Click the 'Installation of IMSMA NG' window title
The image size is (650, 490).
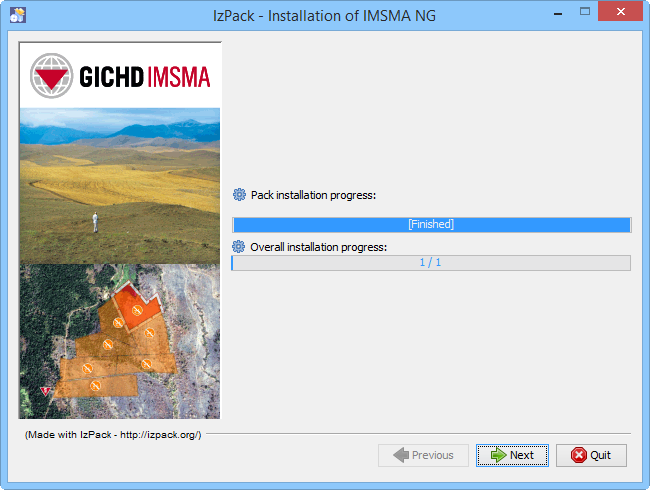(325, 15)
